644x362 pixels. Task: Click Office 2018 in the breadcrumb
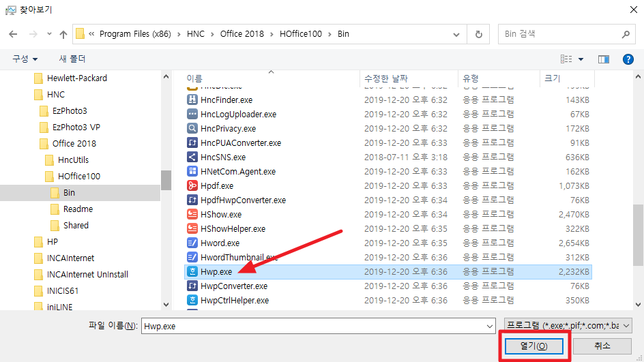point(242,34)
